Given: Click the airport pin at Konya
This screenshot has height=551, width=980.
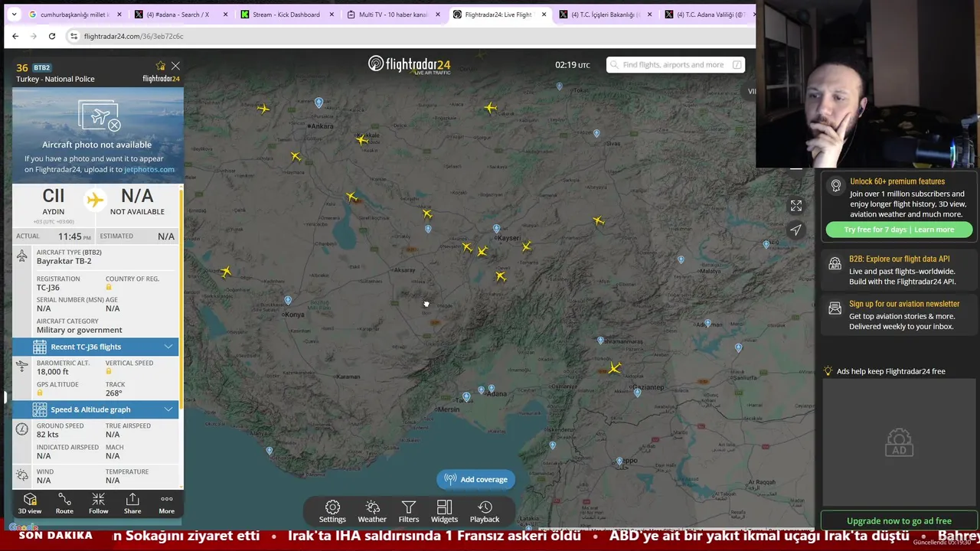Looking at the screenshot, I should pos(288,302).
